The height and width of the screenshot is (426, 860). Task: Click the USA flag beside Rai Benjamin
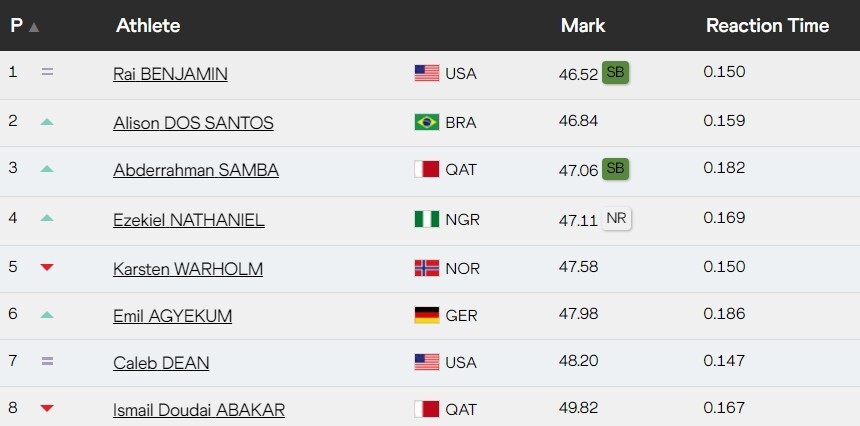427,73
